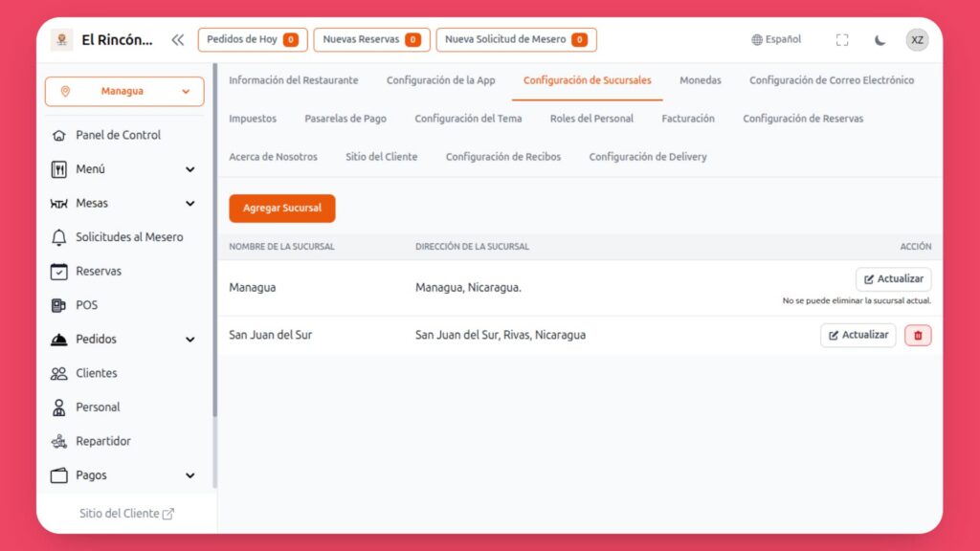980x551 pixels.
Task: Click the Personal staff icon
Action: point(58,408)
